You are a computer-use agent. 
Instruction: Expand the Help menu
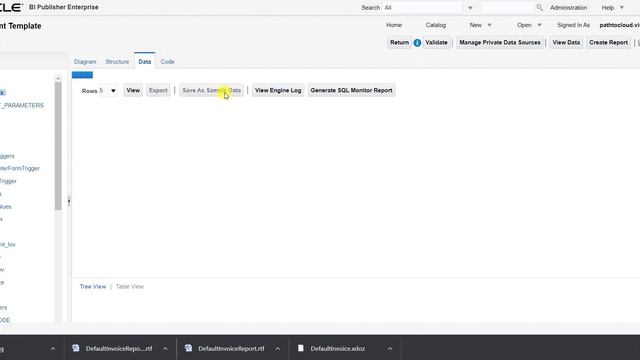pyautogui.click(x=613, y=8)
